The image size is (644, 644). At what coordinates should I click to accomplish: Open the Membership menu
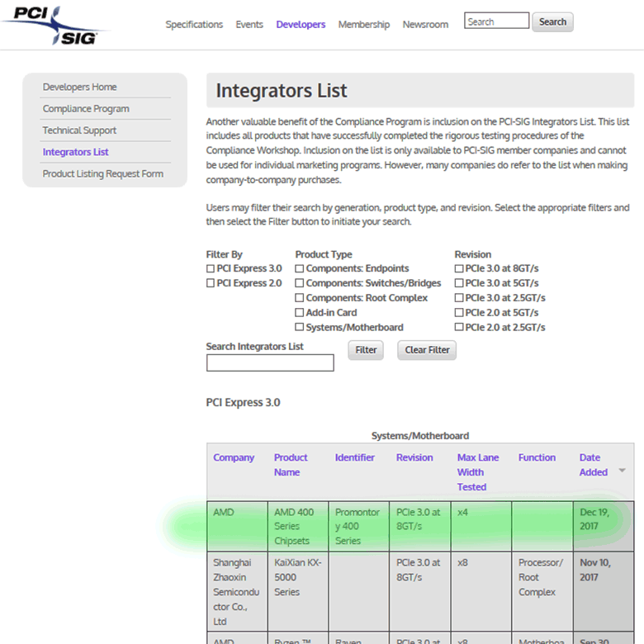364,25
